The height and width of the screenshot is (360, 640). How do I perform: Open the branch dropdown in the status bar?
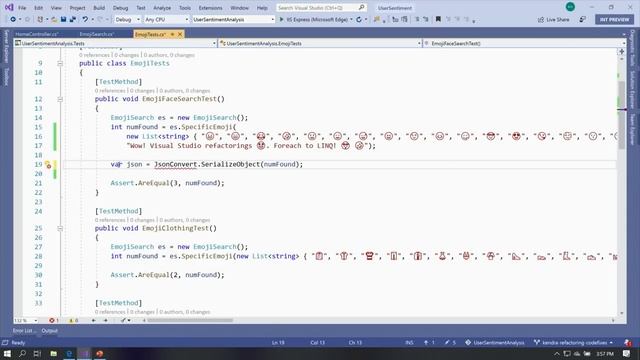(x=573, y=342)
